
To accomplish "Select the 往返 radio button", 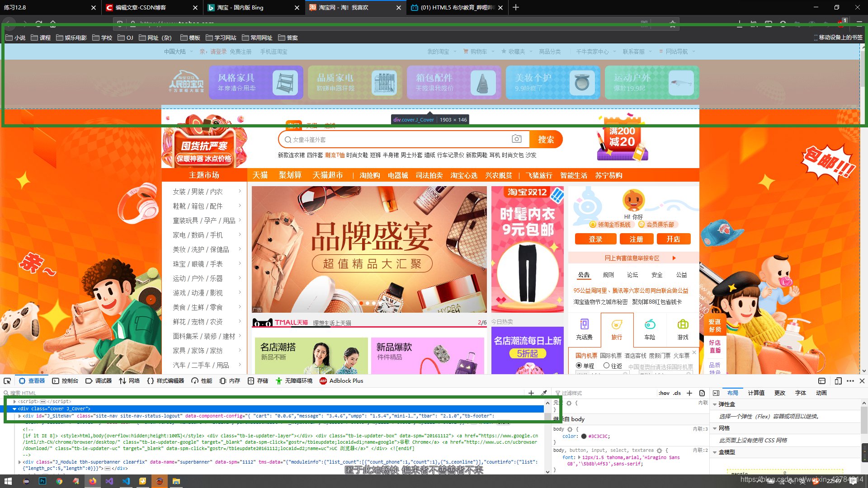I will (x=607, y=366).
